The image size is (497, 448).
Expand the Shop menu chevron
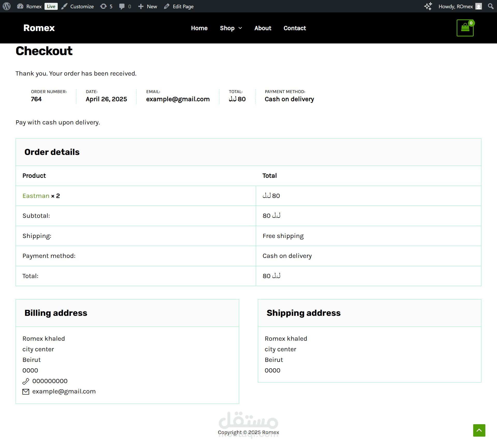click(240, 28)
